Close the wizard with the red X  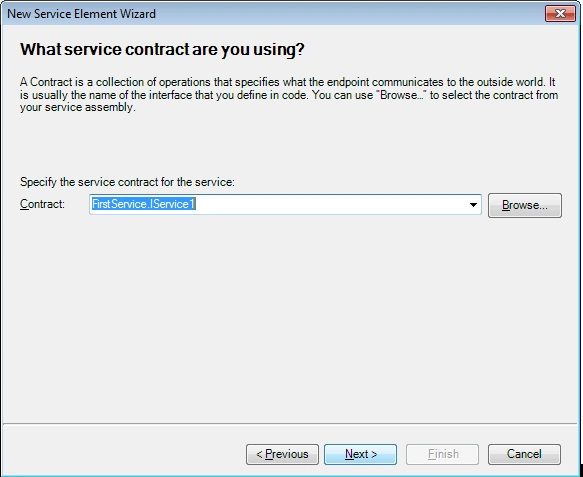pyautogui.click(x=560, y=14)
